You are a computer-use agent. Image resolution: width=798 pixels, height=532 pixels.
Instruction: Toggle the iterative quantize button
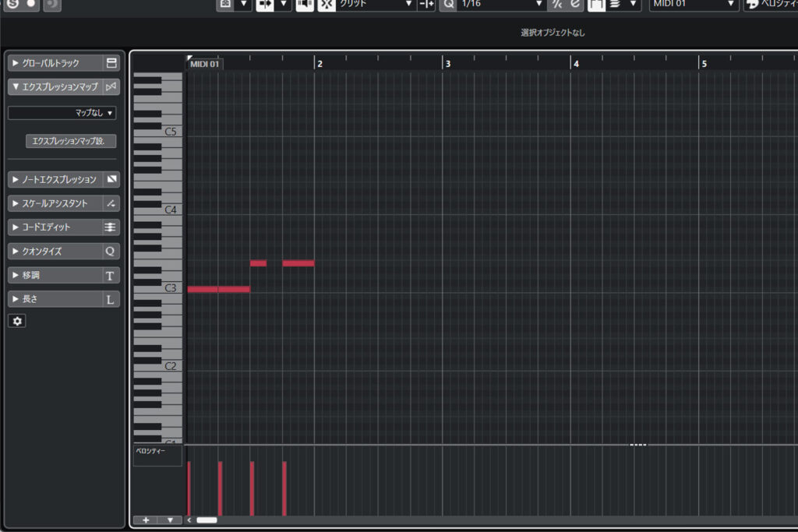(575, 5)
